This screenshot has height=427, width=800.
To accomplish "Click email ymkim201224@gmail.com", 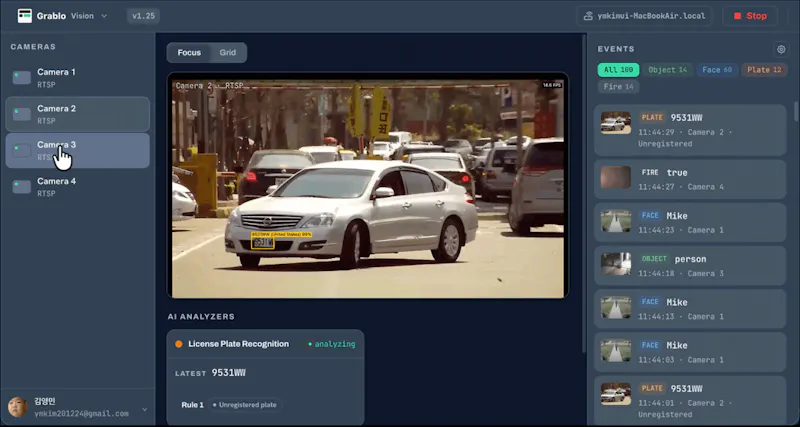I will pos(81,414).
